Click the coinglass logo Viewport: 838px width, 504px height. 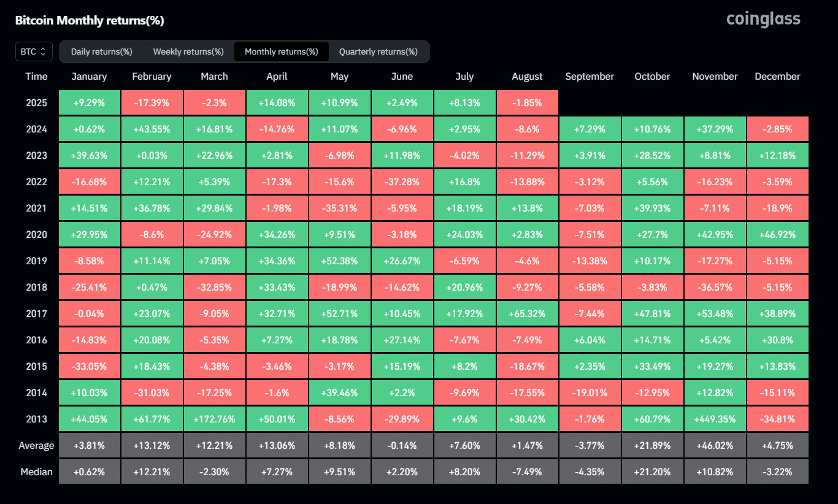coord(763,20)
